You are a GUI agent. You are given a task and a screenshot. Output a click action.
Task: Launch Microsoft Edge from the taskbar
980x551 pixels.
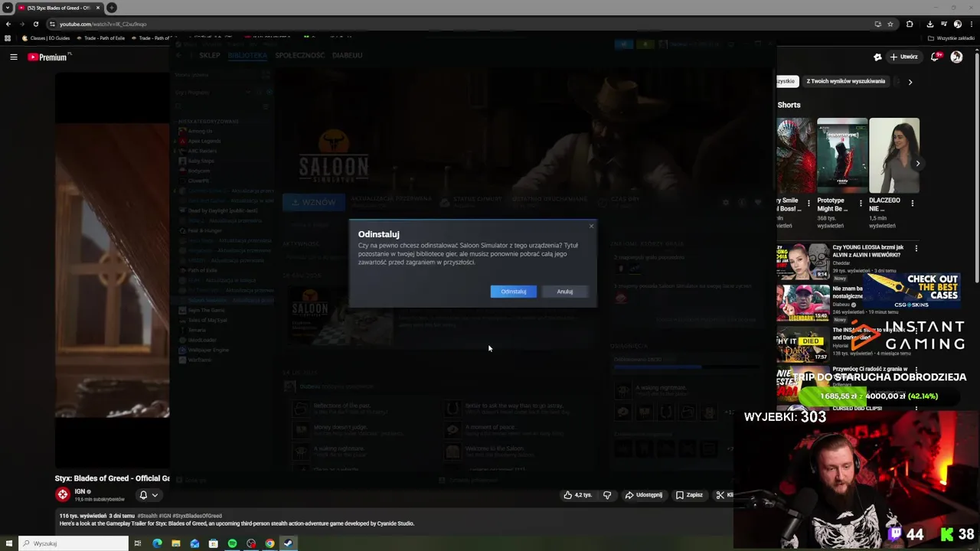coord(157,543)
